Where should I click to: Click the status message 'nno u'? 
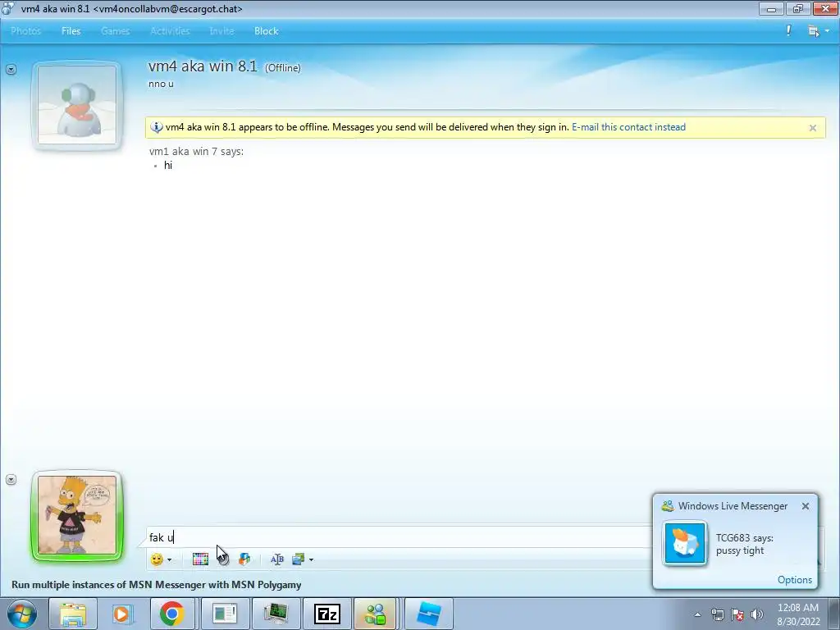(x=161, y=84)
